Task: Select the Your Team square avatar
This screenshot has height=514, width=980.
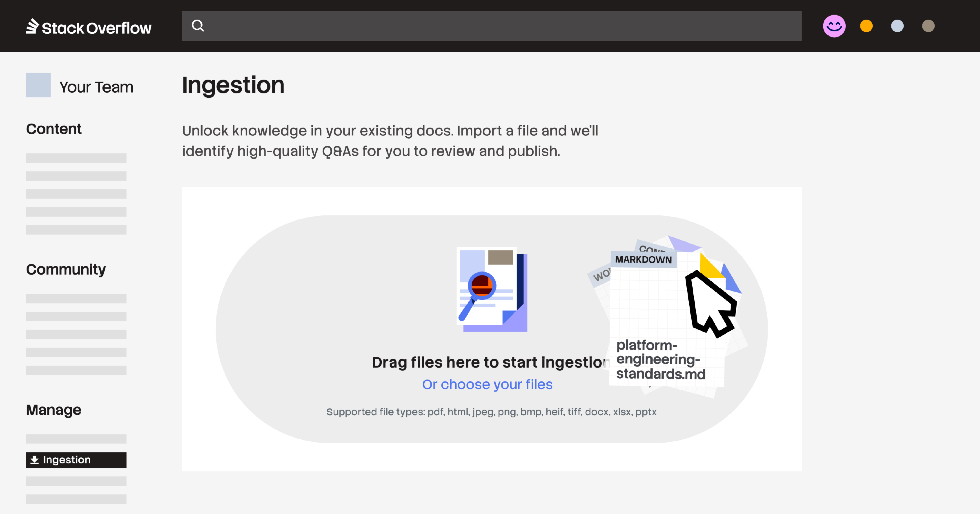Action: pos(38,85)
